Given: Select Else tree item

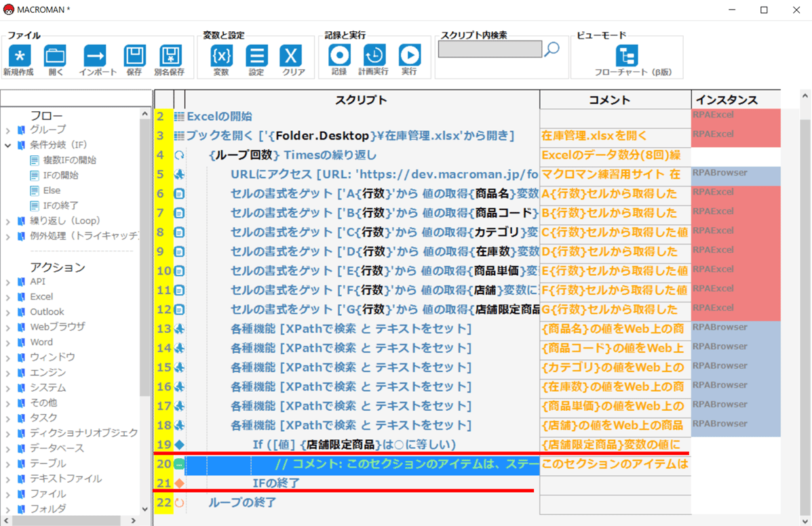Looking at the screenshot, I should 52,190.
